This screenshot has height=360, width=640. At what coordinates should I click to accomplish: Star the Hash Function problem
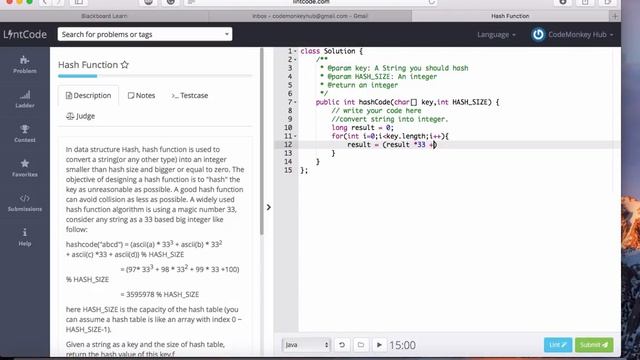tap(125, 64)
